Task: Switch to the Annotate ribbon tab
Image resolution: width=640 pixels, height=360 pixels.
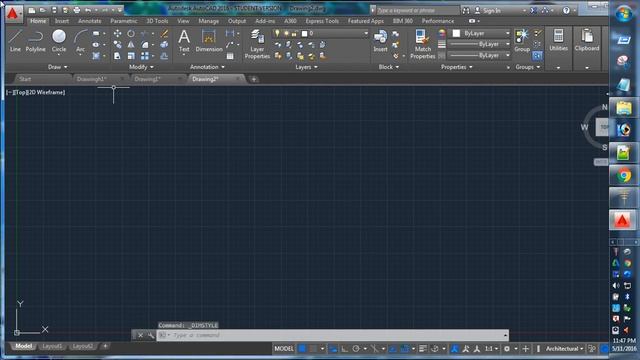Action: pos(89,21)
